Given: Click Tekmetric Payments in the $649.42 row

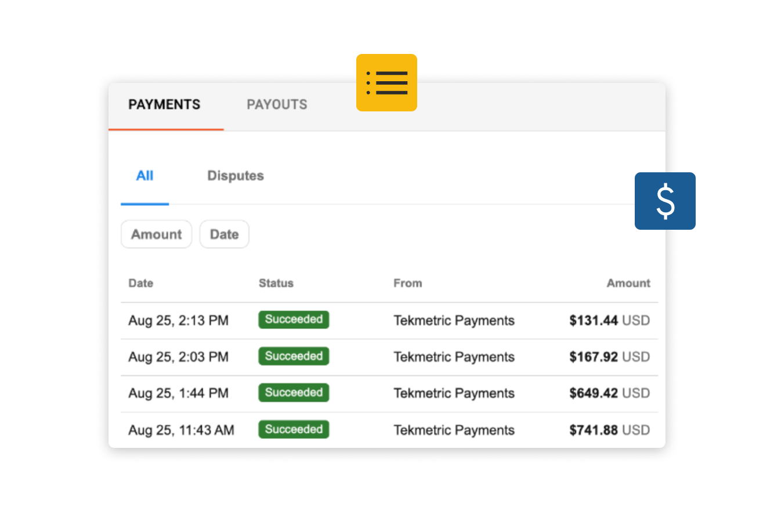Looking at the screenshot, I should [454, 393].
